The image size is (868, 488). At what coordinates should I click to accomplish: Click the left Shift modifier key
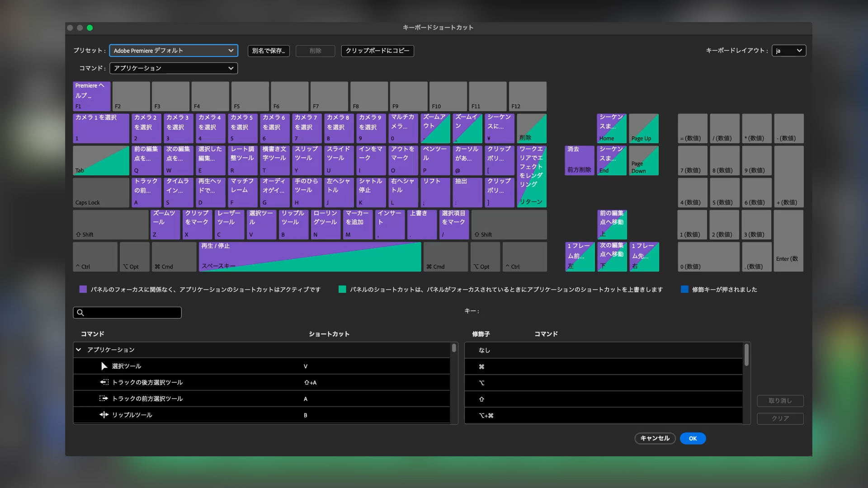click(x=111, y=225)
